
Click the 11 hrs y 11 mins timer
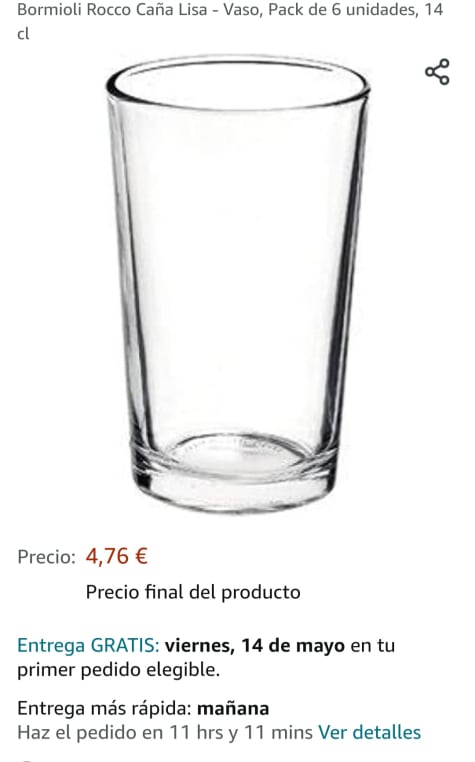click(241, 732)
